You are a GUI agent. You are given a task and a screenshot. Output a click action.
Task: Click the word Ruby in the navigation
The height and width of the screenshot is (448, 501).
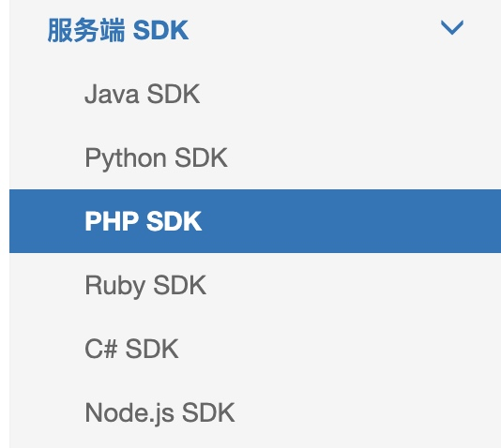coord(115,286)
